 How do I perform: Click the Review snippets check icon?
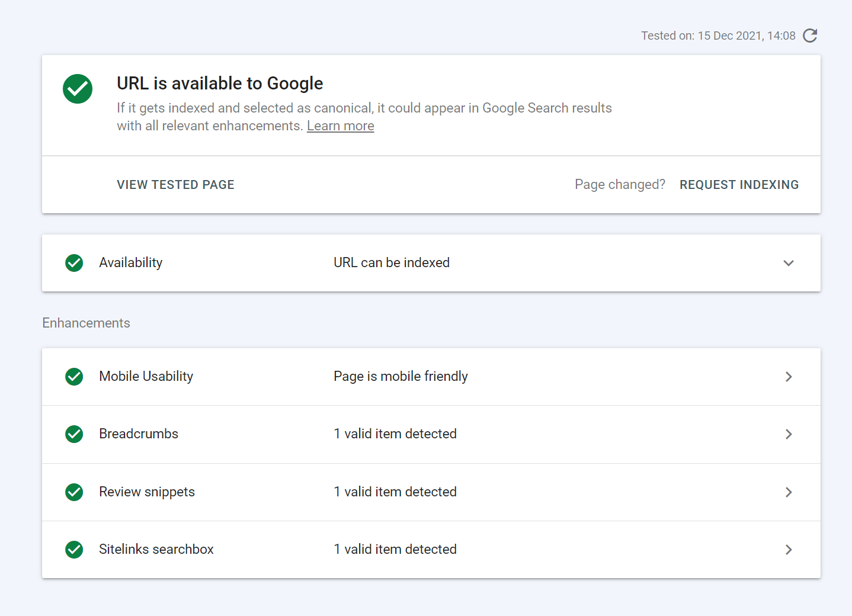click(x=74, y=492)
